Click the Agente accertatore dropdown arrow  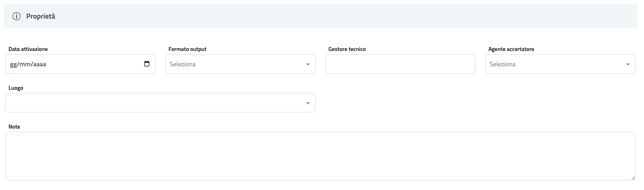pyautogui.click(x=628, y=64)
